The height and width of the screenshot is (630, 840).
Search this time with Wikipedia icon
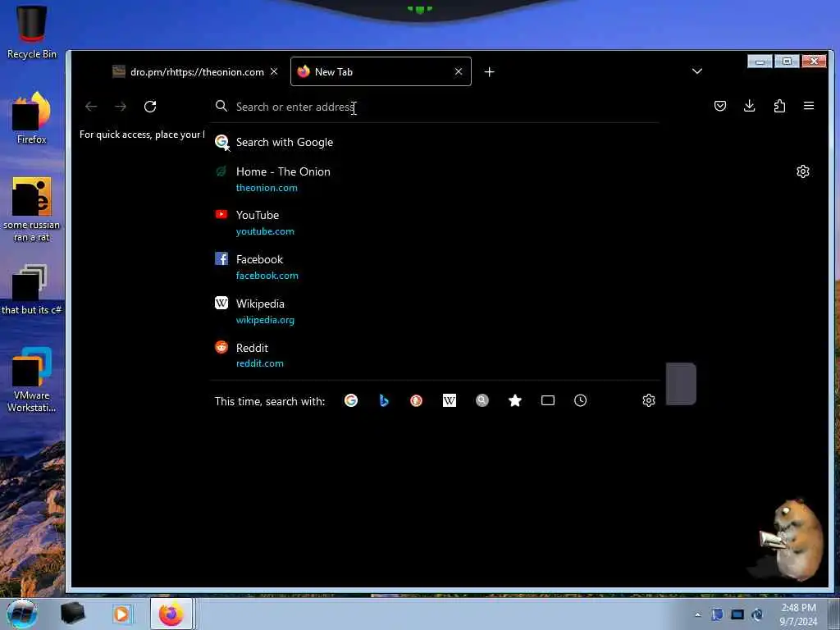click(x=450, y=400)
